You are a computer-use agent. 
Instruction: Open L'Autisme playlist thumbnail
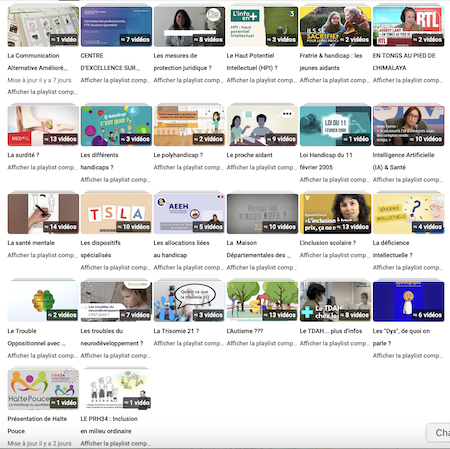pyautogui.click(x=262, y=302)
